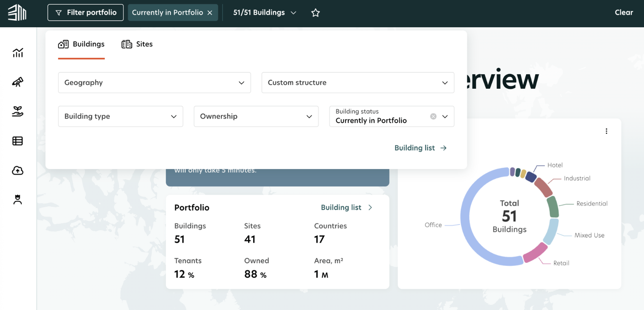Open the analytics chart icon in sidebar
Image resolution: width=644 pixels, height=310 pixels.
pyautogui.click(x=17, y=53)
